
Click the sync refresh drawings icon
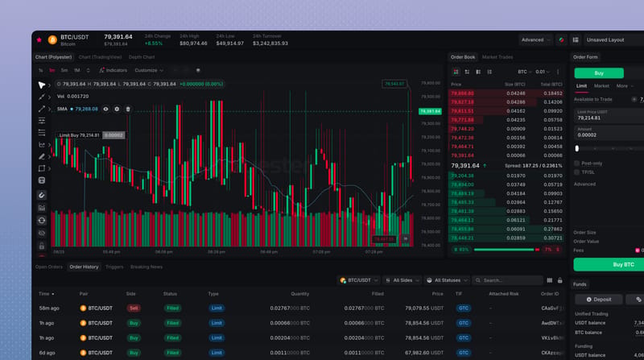click(42, 221)
